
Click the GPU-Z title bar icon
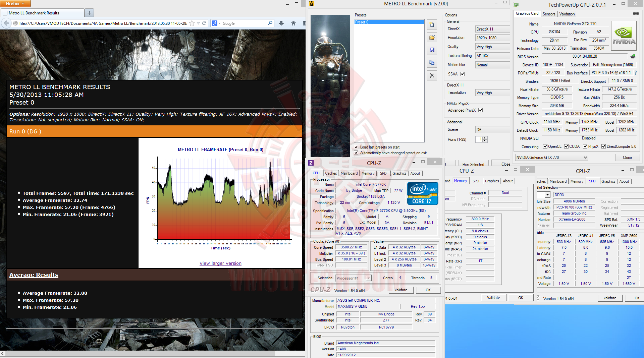[516, 5]
